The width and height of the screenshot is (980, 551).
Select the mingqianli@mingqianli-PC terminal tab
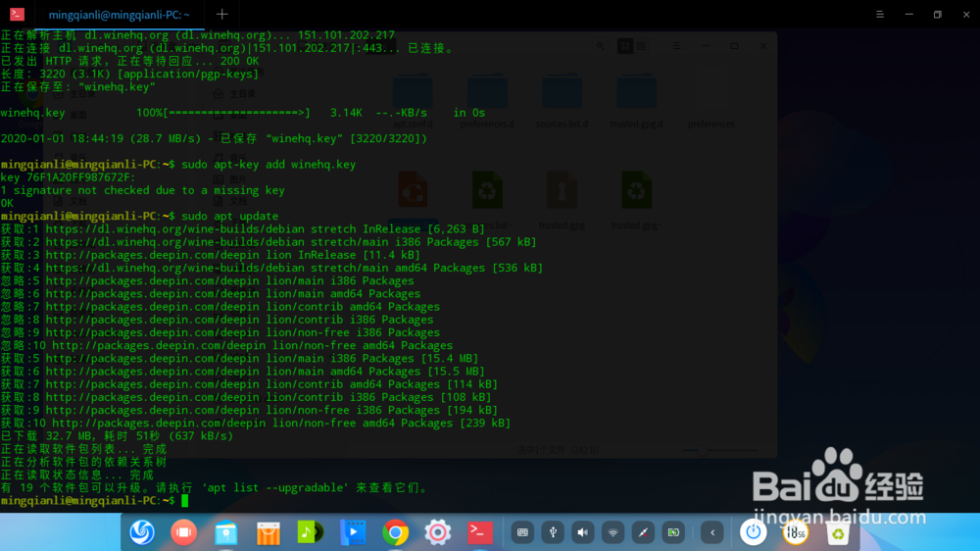(119, 15)
